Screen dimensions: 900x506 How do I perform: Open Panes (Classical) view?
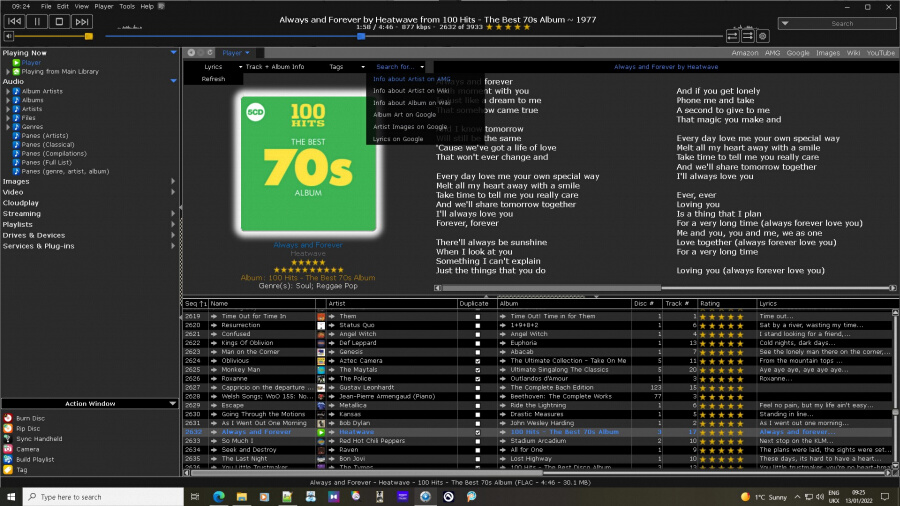[x=48, y=145]
